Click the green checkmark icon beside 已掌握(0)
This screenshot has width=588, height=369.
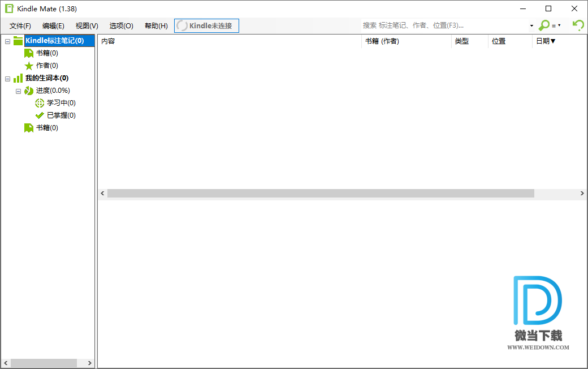40,115
